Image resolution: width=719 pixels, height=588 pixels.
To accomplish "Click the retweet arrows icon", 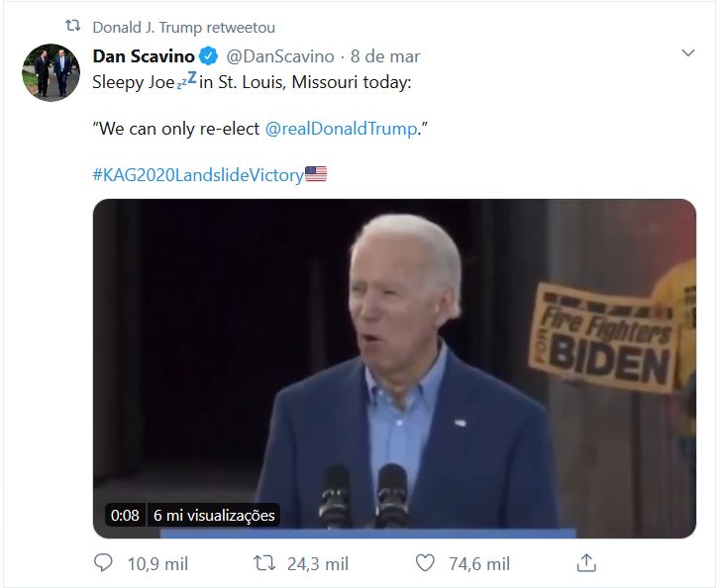I will (263, 563).
